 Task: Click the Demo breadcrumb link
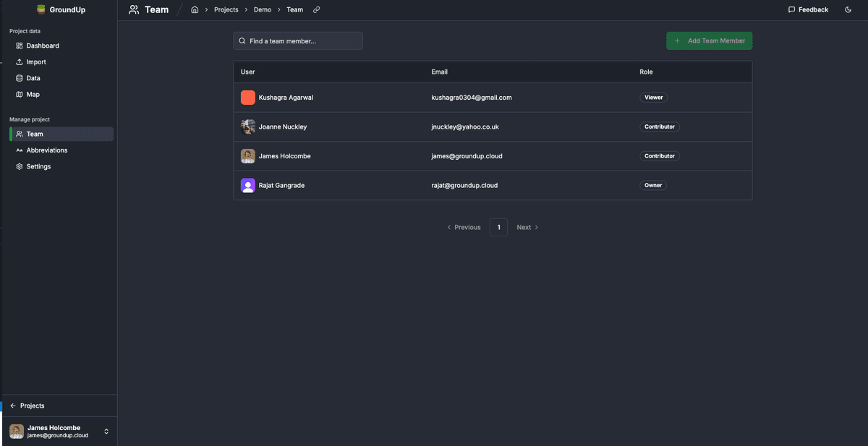pos(263,10)
